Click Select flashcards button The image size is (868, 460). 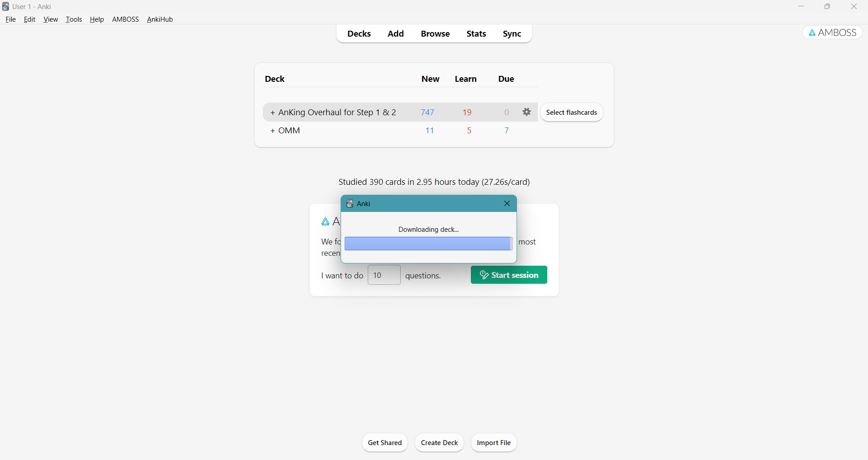click(571, 113)
